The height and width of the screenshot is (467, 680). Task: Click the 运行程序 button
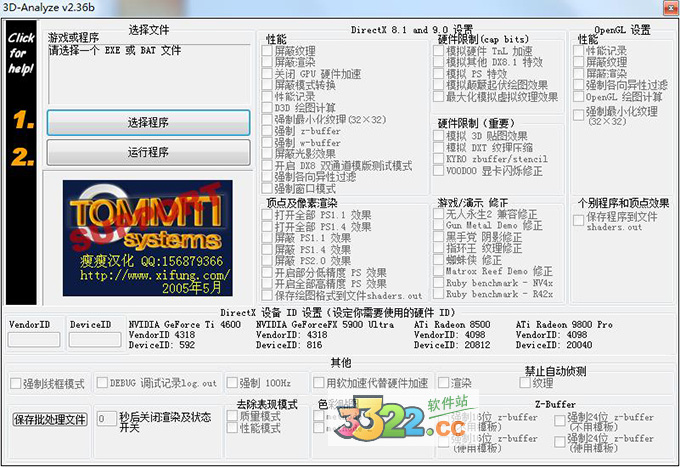pyautogui.click(x=148, y=152)
